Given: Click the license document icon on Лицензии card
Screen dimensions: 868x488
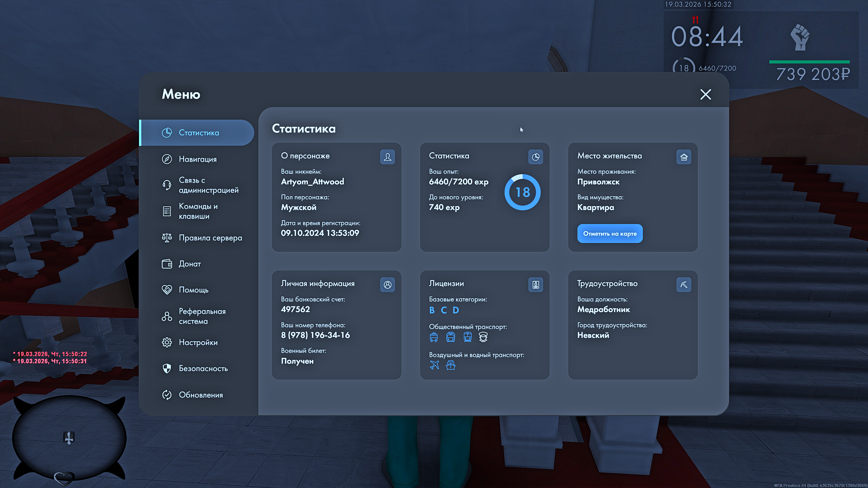Looking at the screenshot, I should (535, 285).
